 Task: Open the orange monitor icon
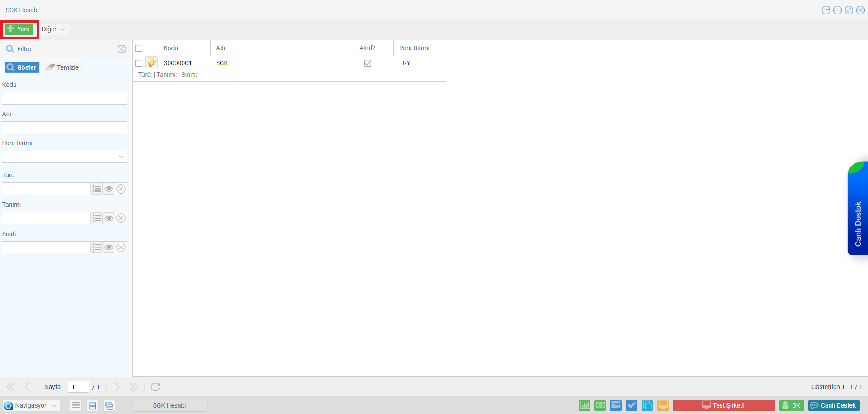point(663,405)
